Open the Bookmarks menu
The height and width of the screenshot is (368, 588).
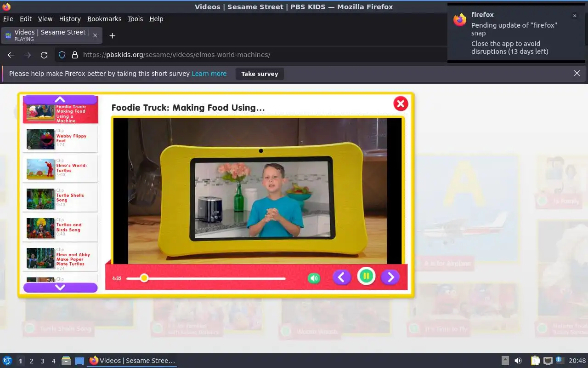point(104,19)
